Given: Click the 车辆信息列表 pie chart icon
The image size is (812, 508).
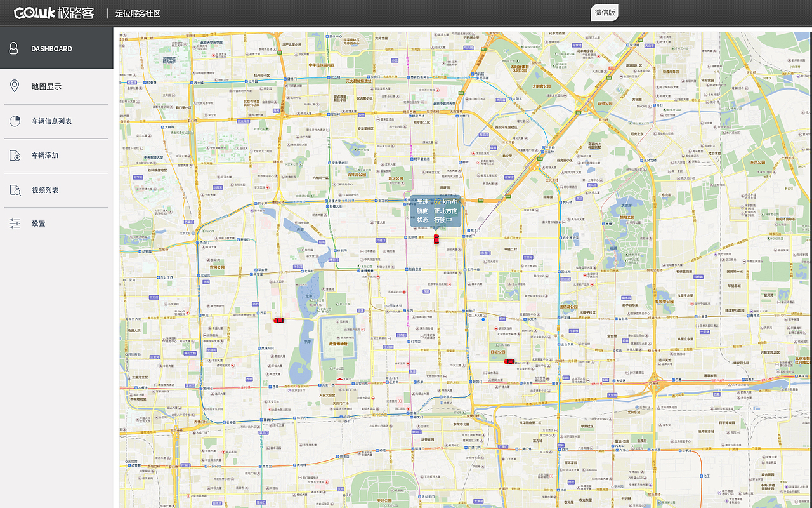Looking at the screenshot, I should (15, 121).
